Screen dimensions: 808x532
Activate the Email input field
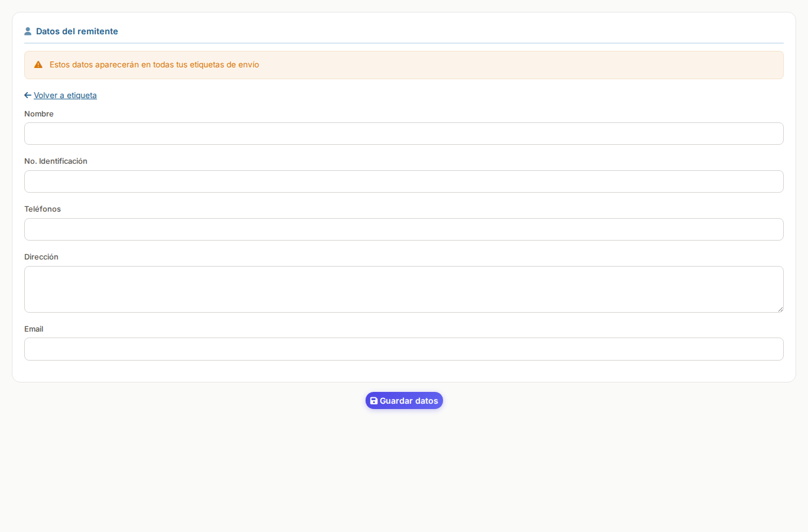pos(403,349)
